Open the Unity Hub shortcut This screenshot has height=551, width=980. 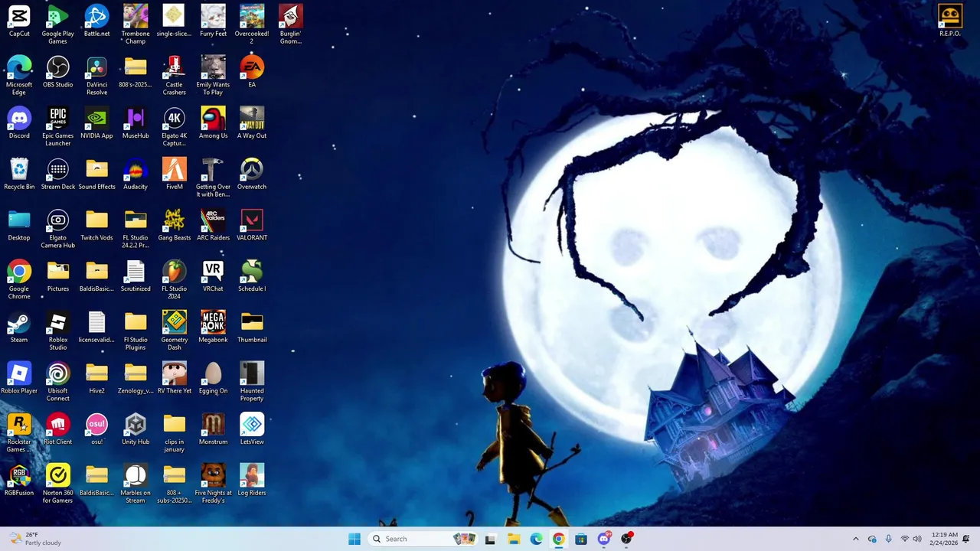pos(136,430)
